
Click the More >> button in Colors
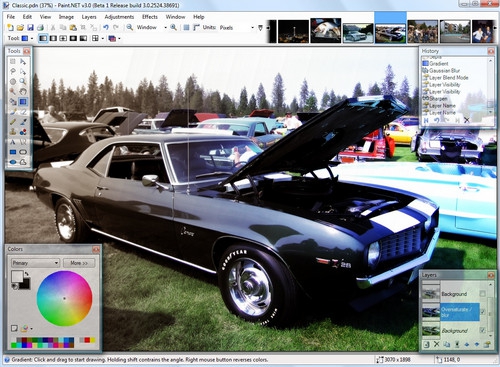[x=79, y=263]
